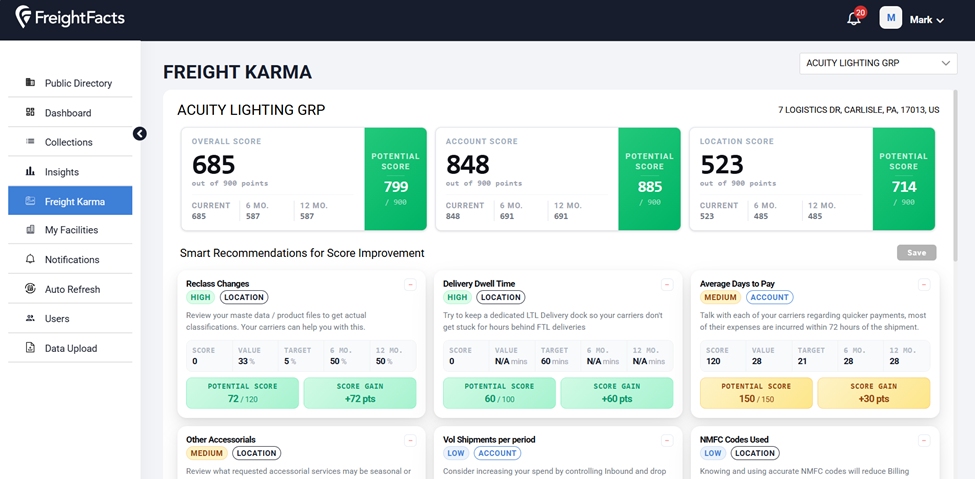This screenshot has height=479, width=975.
Task: Open the ACUITY LIGHTING GRP company dropdown
Action: click(x=878, y=63)
